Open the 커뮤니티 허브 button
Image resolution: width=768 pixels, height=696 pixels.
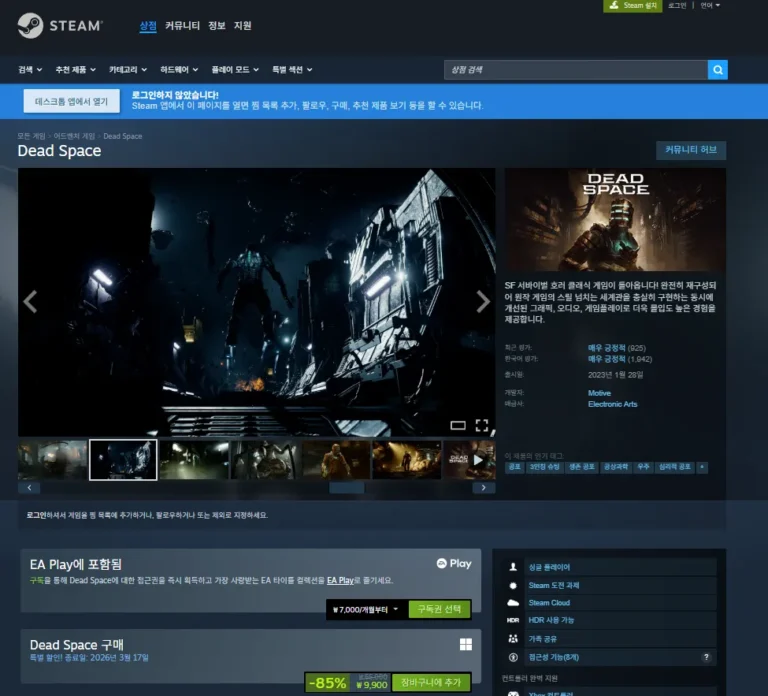pyautogui.click(x=691, y=150)
